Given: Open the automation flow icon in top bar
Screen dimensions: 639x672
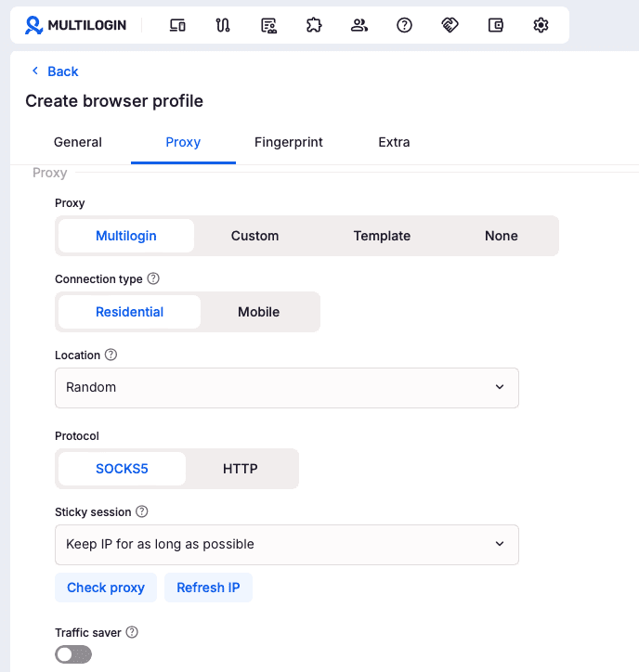Looking at the screenshot, I should click(x=223, y=25).
